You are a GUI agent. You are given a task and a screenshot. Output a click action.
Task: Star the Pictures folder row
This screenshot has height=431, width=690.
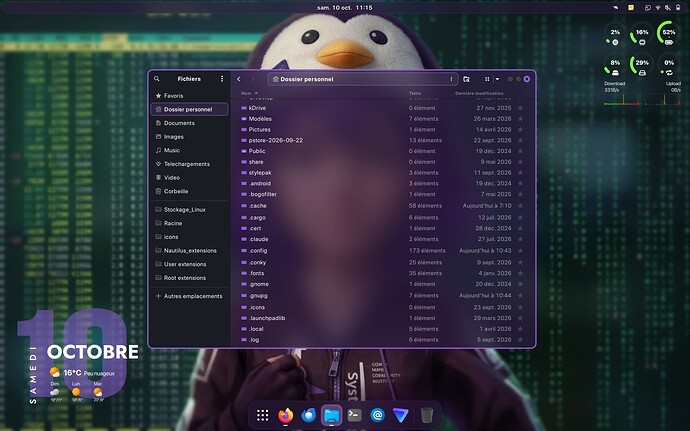pos(521,129)
